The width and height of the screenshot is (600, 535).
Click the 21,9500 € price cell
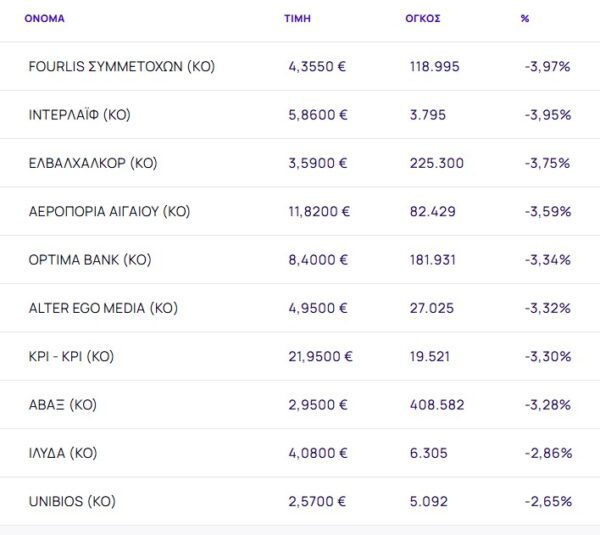click(320, 356)
